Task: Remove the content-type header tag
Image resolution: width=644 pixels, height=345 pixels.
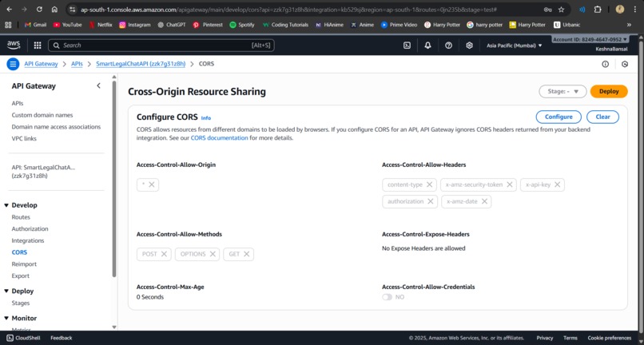Action: point(429,184)
